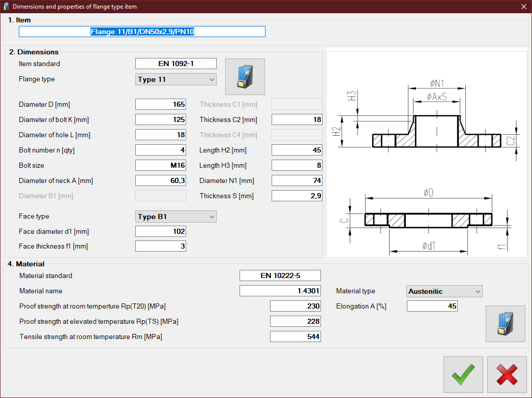
Task: Select the Face diameter d1 field
Action: coord(161,231)
